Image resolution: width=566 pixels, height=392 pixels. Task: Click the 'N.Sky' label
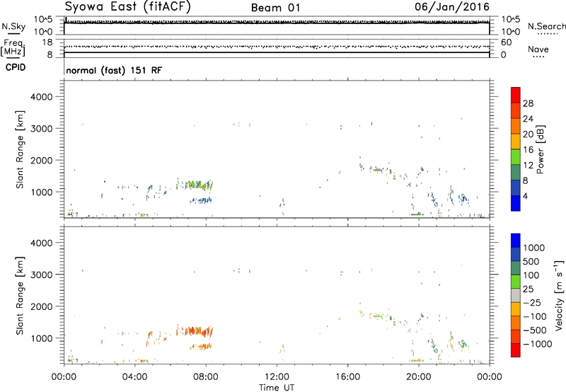pyautogui.click(x=13, y=26)
